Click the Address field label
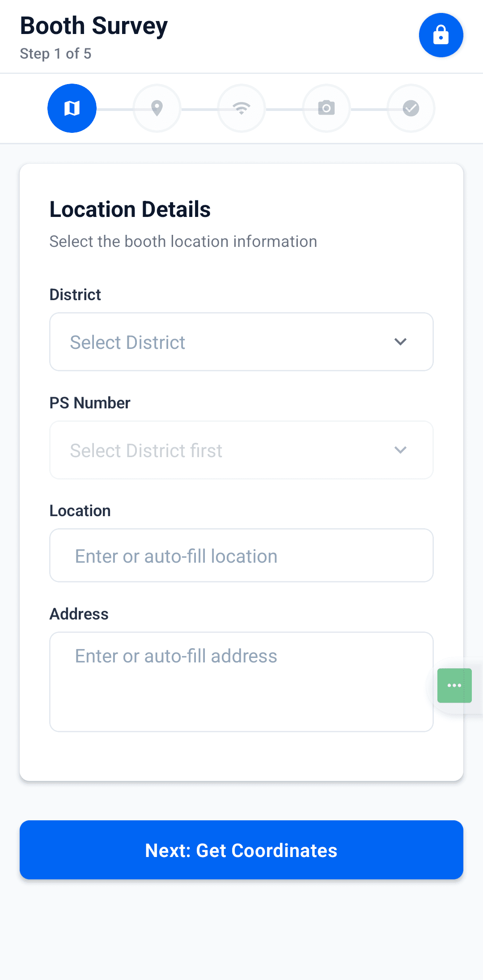Image resolution: width=483 pixels, height=980 pixels. [79, 614]
